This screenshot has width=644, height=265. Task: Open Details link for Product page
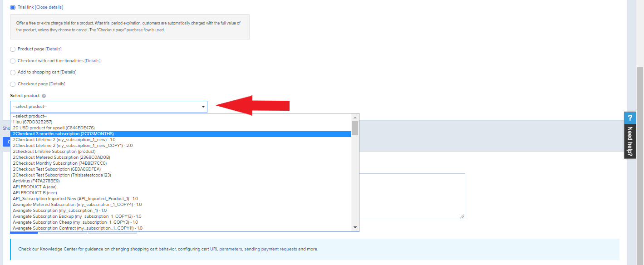click(54, 49)
